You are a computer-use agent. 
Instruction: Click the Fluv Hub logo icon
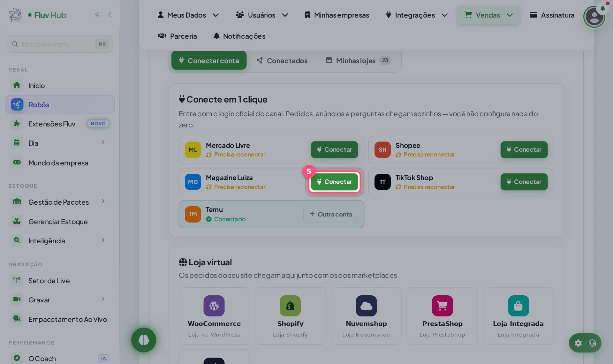15,15
